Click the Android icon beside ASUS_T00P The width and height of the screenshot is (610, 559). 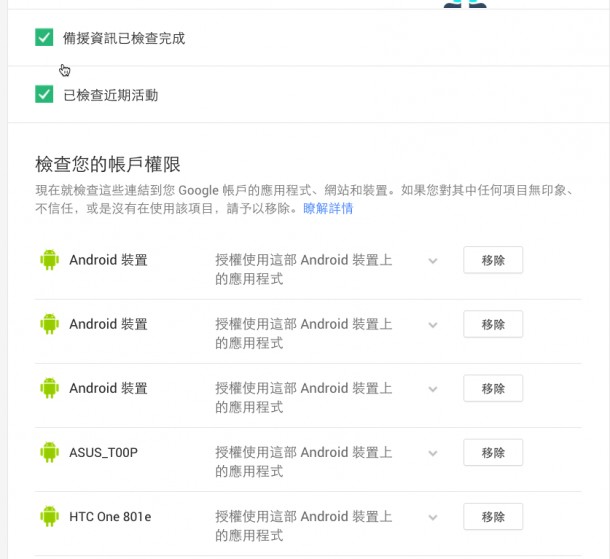pyautogui.click(x=49, y=452)
